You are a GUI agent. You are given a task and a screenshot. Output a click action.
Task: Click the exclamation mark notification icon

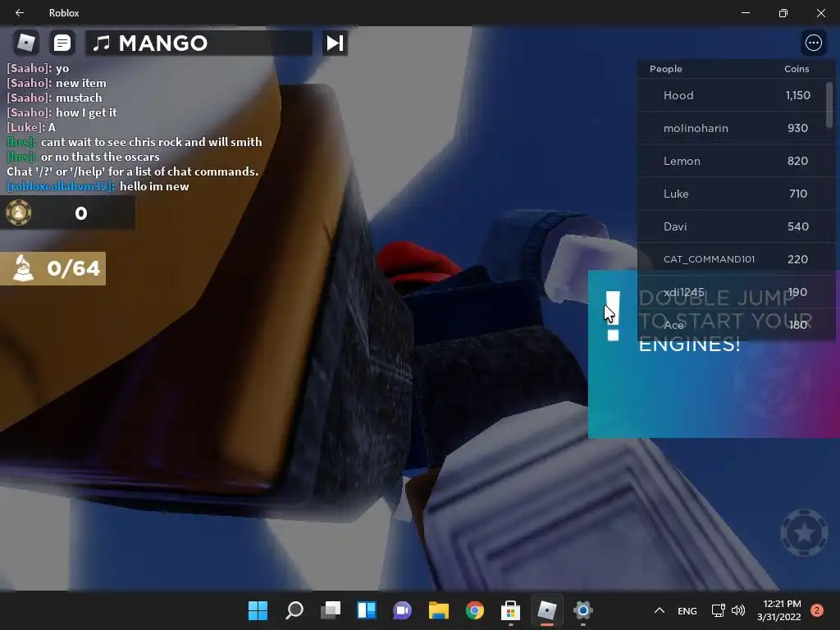[613, 316]
